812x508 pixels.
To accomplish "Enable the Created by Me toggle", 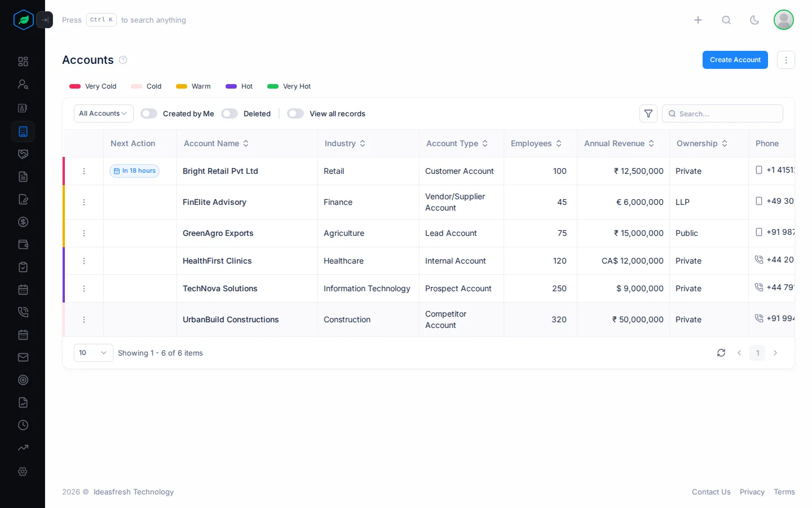I will click(149, 113).
